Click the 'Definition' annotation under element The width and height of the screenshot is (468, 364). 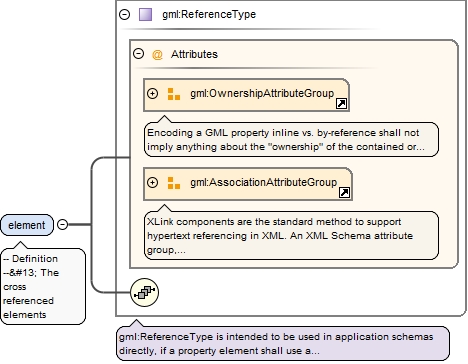[x=43, y=286]
